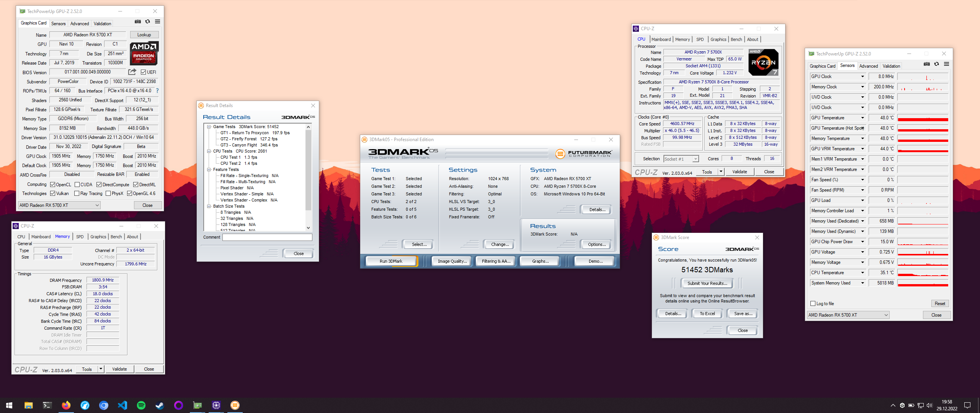Open Advanced tab in GPU-Z Graphics Card window
Screen dimensions: 980x413
(80, 24)
